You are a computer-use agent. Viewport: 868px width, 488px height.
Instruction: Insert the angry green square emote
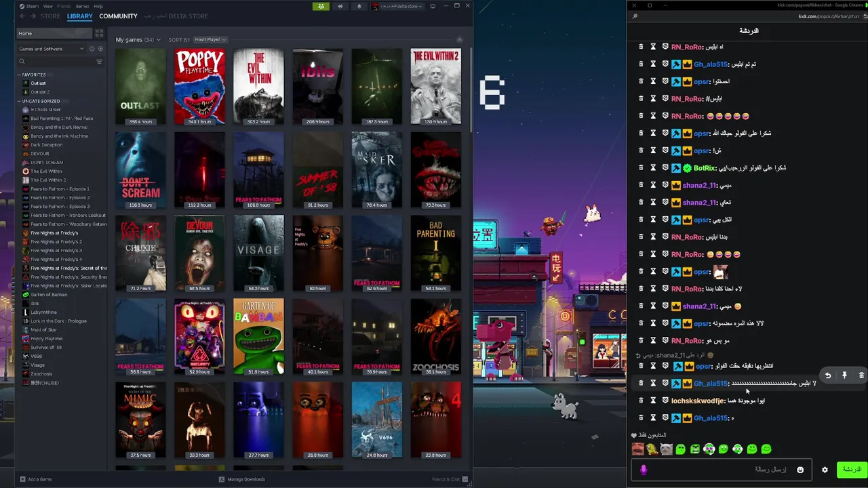pyautogui.click(x=694, y=449)
